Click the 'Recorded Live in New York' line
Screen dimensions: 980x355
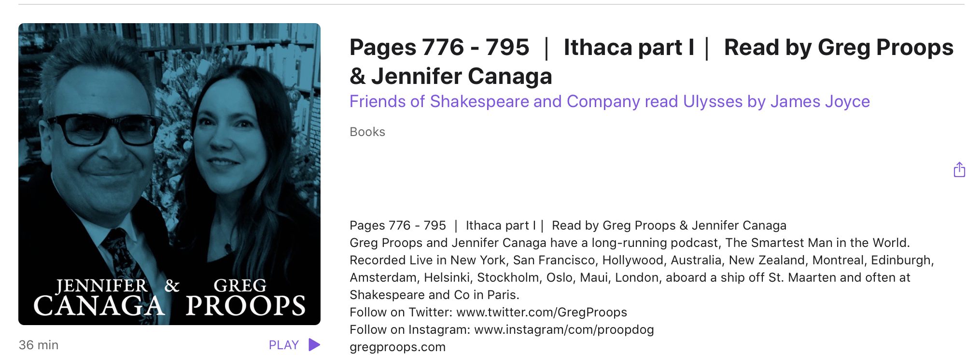click(x=428, y=260)
